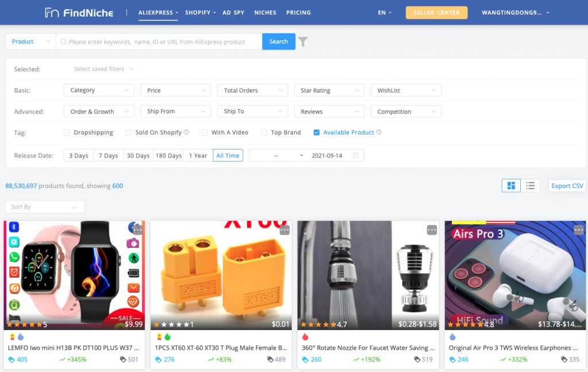Expand the Star Rating dropdown
The image size is (588, 372).
pos(329,90)
